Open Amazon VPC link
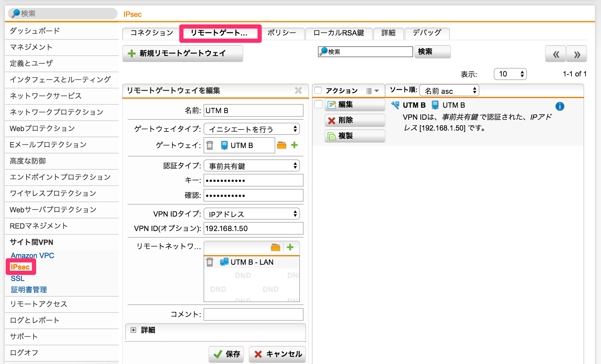 [x=33, y=255]
